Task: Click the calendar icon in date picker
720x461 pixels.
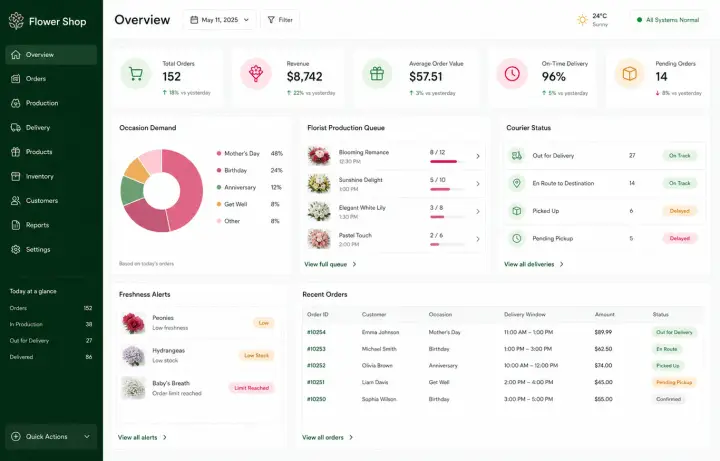Action: point(194,20)
